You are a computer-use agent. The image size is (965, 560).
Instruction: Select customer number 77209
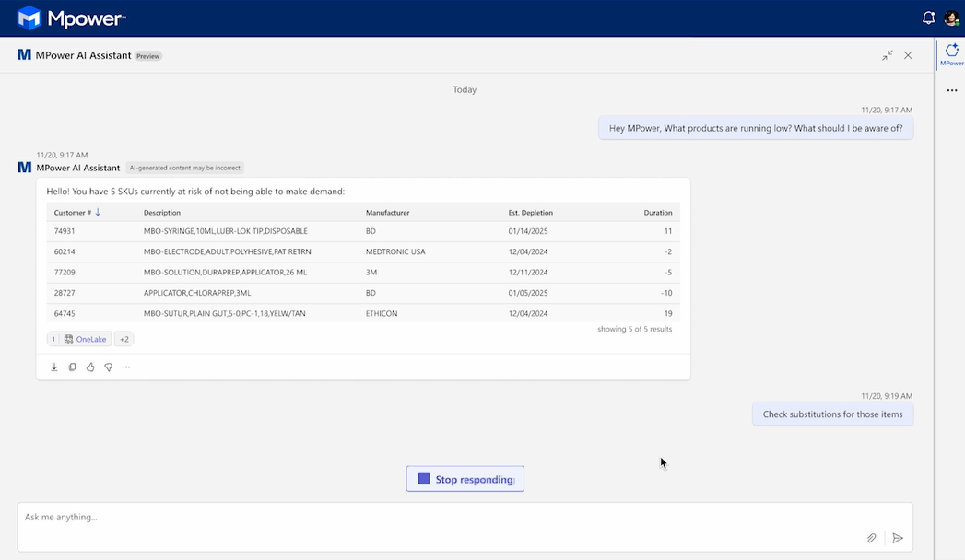(x=65, y=273)
